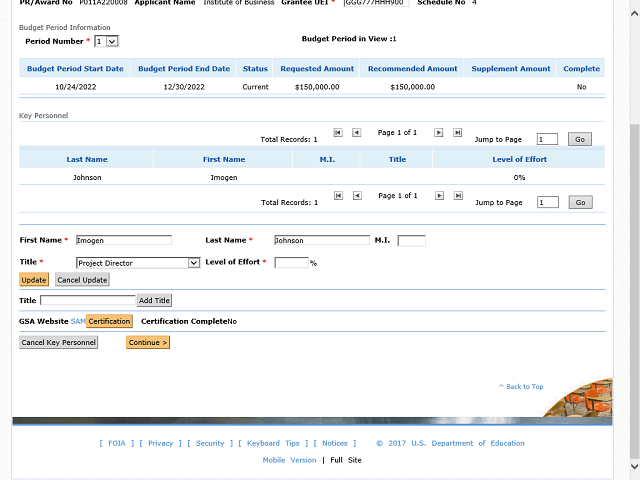The width and height of the screenshot is (640, 480).
Task: Sort by Level of Effort column header
Action: pos(519,160)
